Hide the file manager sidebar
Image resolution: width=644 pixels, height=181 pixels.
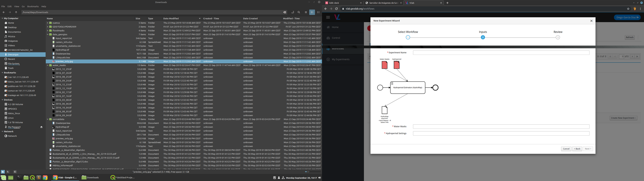point(15,172)
